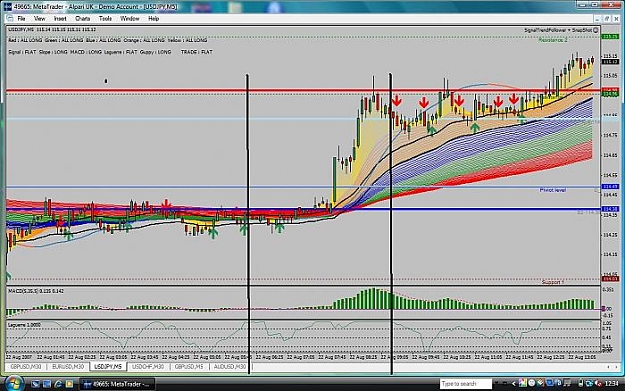Switch to the GBPUSD,M30 chart tab
Viewport: 625px width, 391px height.
(26, 366)
